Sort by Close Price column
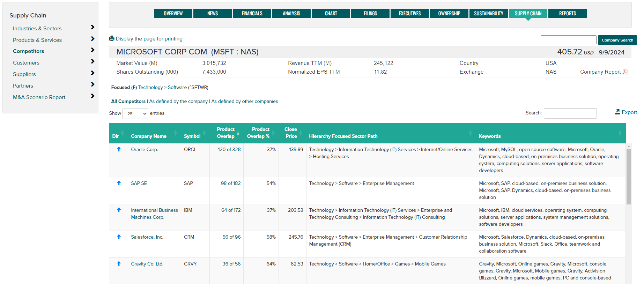The width and height of the screenshot is (644, 284). pos(292,133)
